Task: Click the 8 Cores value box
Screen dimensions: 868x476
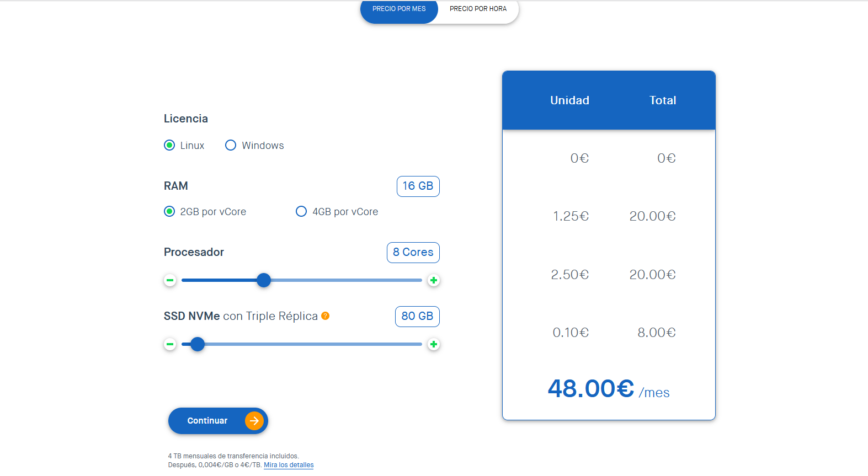Action: pos(413,253)
